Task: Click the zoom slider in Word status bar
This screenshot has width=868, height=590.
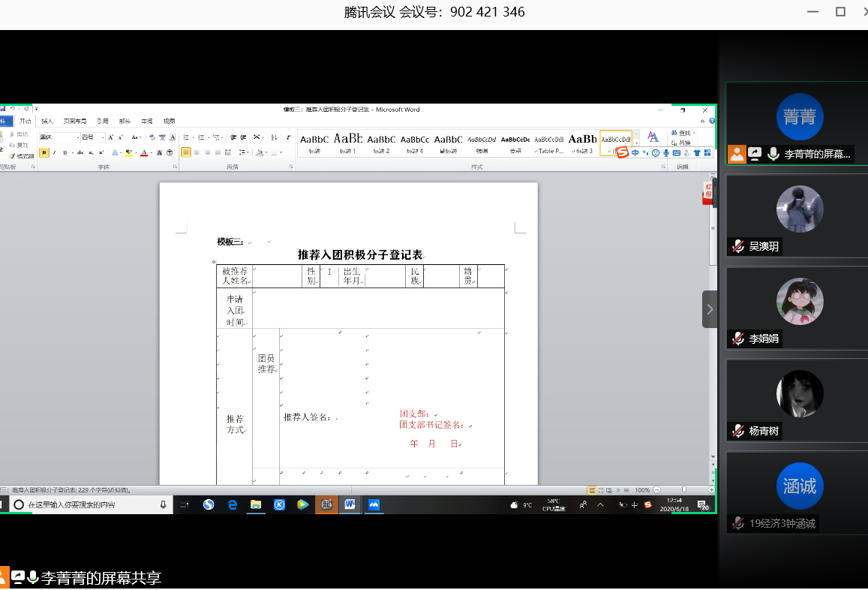Action: click(x=683, y=490)
